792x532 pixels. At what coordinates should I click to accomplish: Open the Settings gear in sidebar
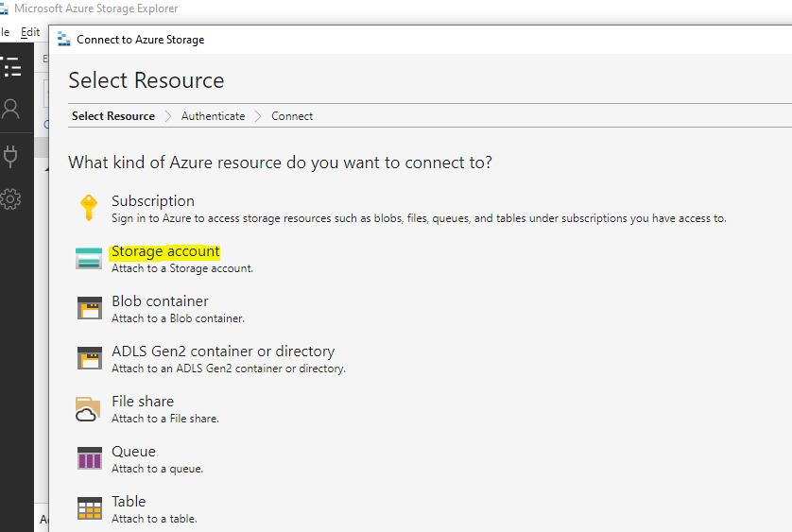coord(11,199)
